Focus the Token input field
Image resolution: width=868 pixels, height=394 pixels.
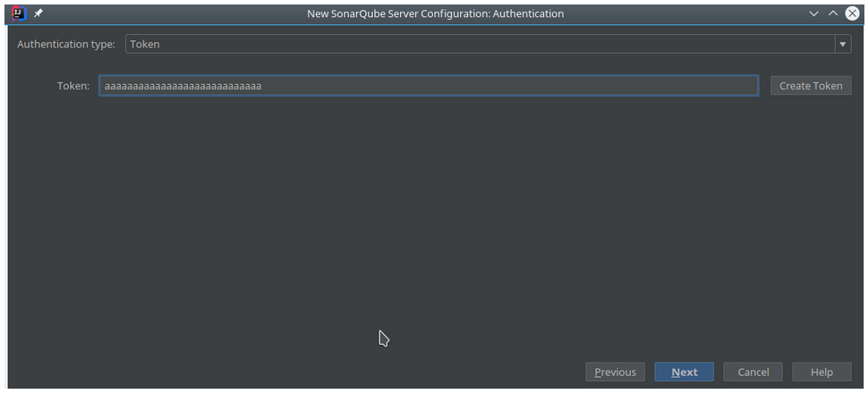coord(429,86)
